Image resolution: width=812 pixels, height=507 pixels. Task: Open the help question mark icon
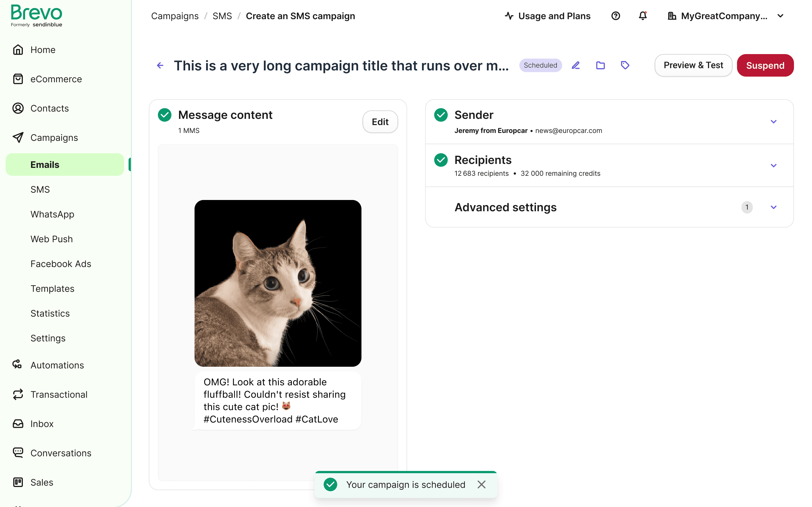pos(615,16)
